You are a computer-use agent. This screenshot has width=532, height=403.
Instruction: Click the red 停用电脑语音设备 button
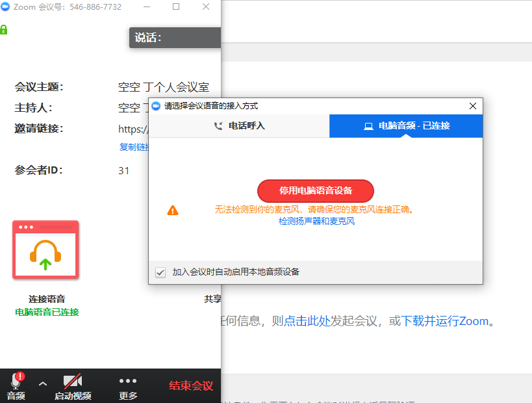[x=316, y=191]
